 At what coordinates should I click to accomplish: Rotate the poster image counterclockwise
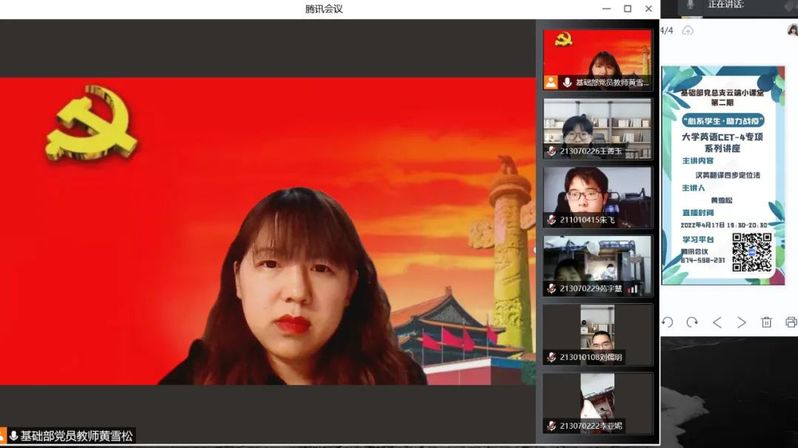pyautogui.click(x=668, y=322)
